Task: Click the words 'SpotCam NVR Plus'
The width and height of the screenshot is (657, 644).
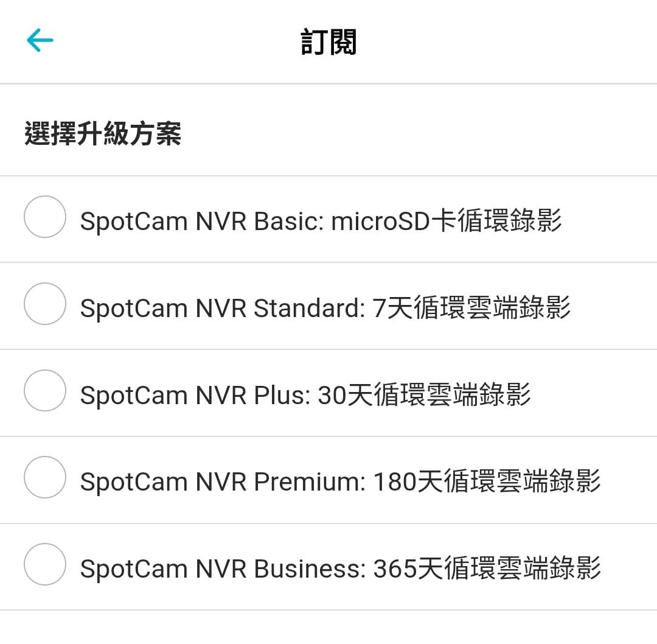Action: tap(195, 395)
